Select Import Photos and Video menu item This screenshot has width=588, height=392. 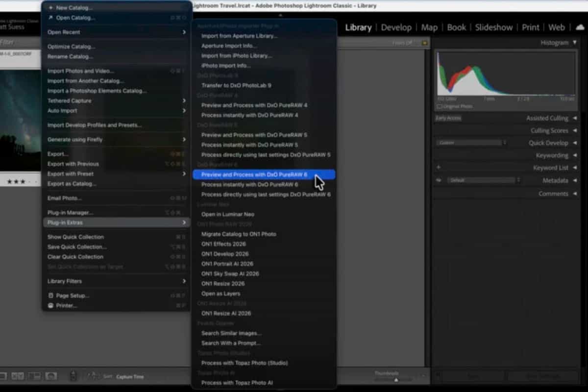[117, 71]
